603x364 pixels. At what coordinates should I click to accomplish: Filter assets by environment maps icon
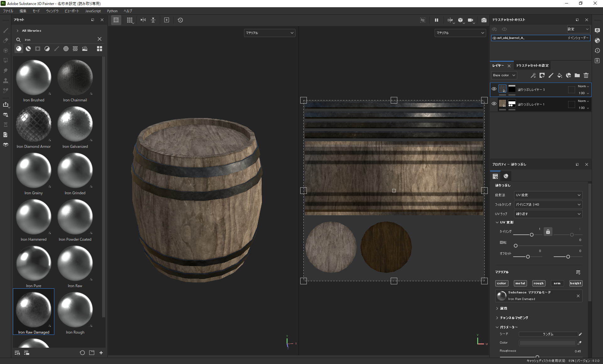pos(85,49)
